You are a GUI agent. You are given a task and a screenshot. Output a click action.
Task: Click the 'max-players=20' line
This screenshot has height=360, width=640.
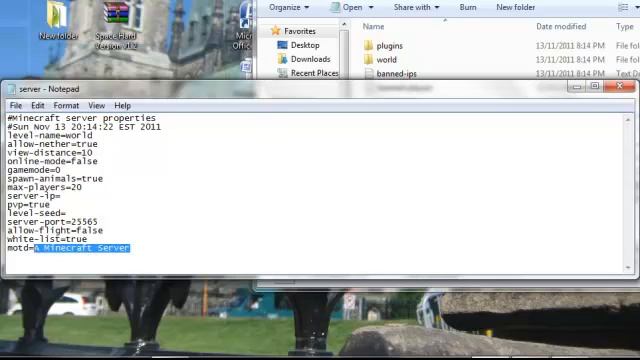pos(44,187)
